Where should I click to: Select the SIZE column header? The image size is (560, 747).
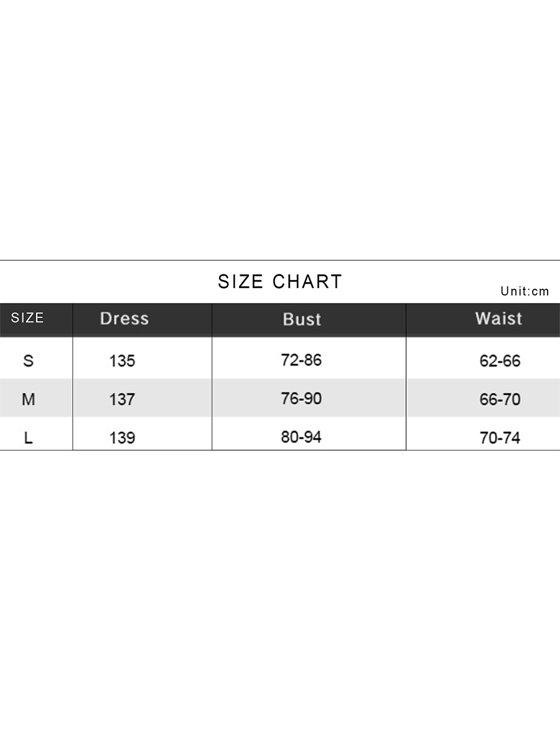point(27,318)
